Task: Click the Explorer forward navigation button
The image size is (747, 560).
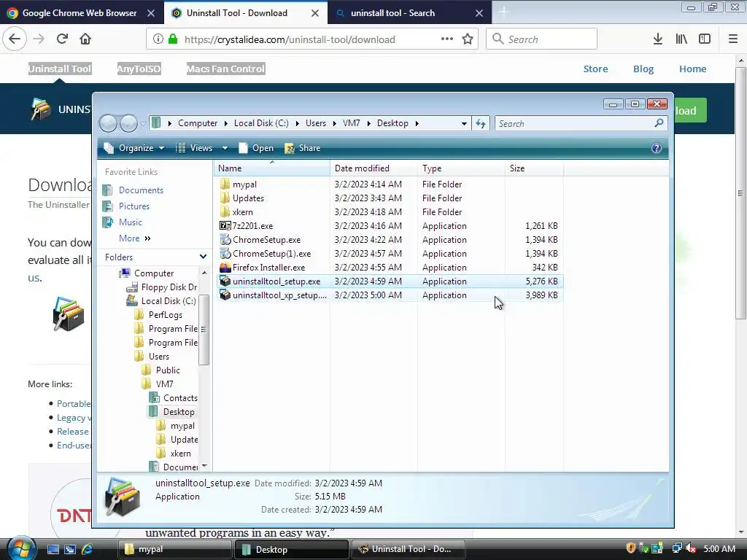Action: tap(128, 123)
